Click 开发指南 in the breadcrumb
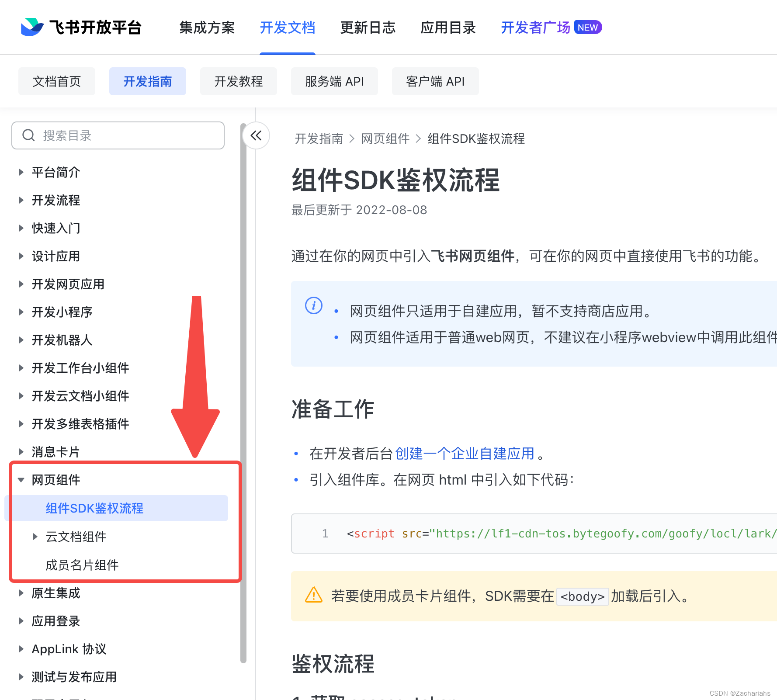 tap(319, 139)
